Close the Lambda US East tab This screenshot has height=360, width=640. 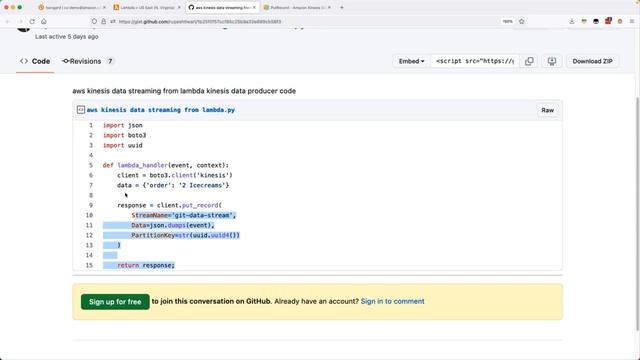[x=179, y=7]
